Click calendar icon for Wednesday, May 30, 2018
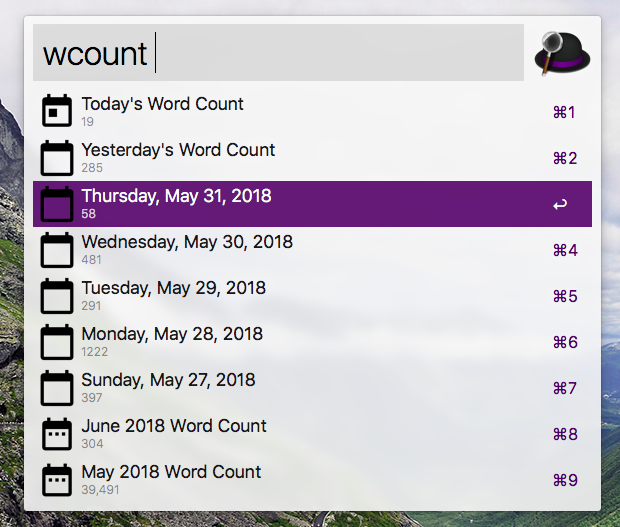Screen dimensions: 620x527 click(x=58, y=250)
